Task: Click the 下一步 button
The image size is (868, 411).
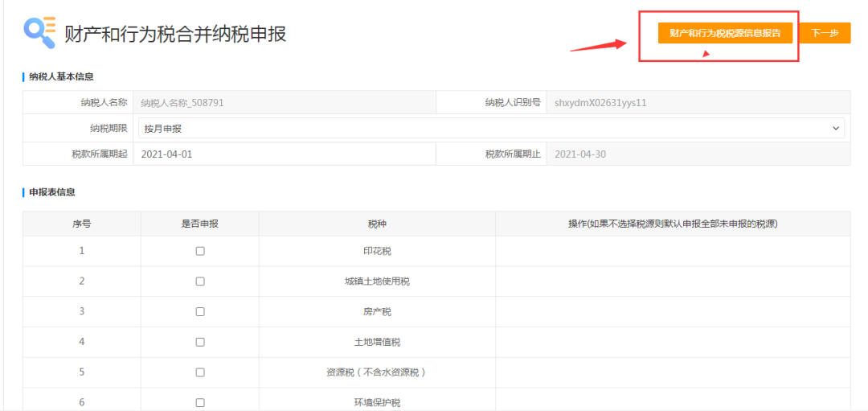Action: [x=825, y=33]
